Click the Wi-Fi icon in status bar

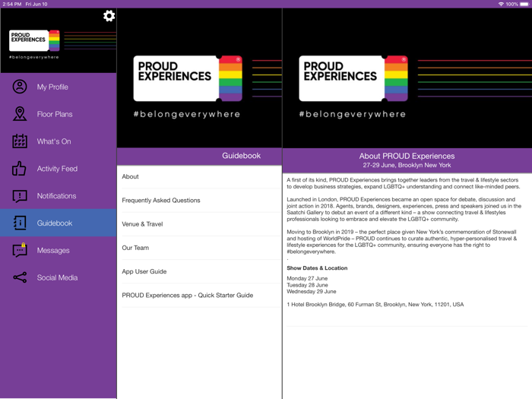tap(501, 4)
